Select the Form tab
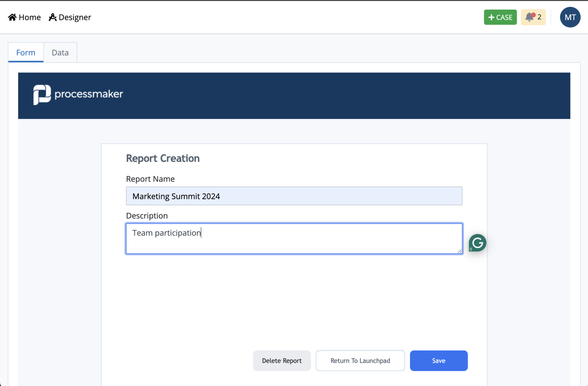Viewport: 588px width, 386px height. [x=26, y=52]
